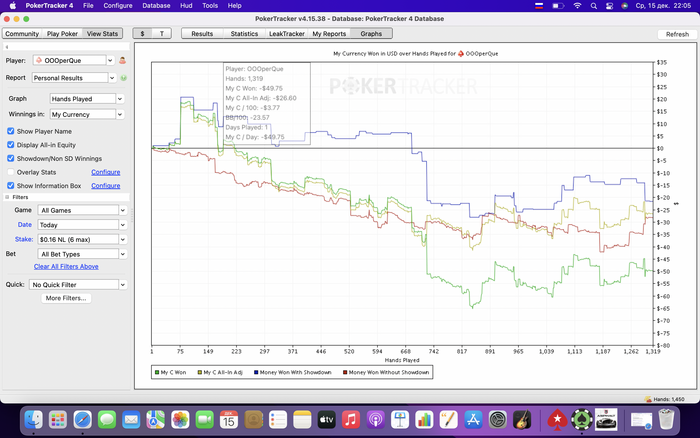Open Calendar from the dock
Image resolution: width=700 pixels, height=438 pixels.
[x=229, y=420]
